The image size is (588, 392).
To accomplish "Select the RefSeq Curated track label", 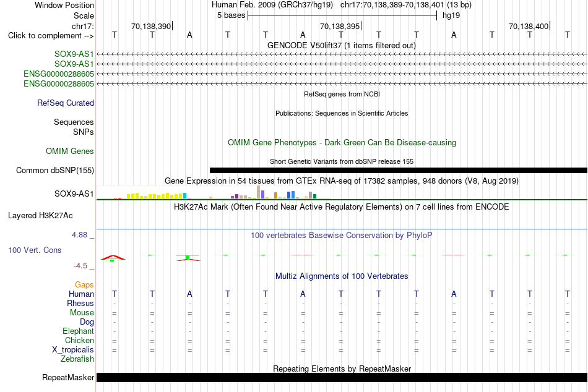I will tap(66, 103).
